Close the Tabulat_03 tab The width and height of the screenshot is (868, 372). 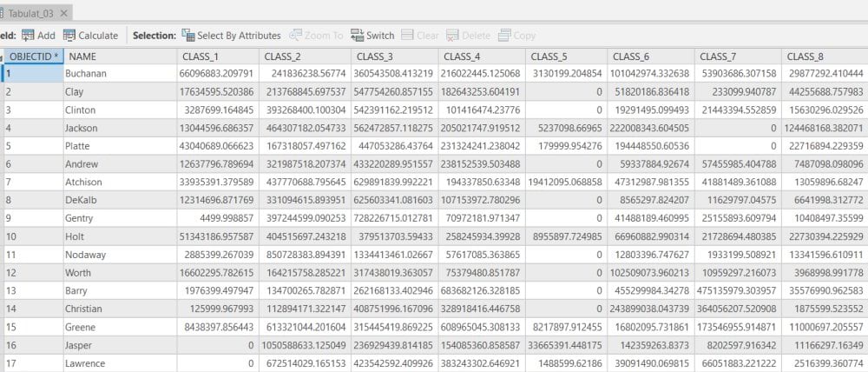tap(63, 13)
